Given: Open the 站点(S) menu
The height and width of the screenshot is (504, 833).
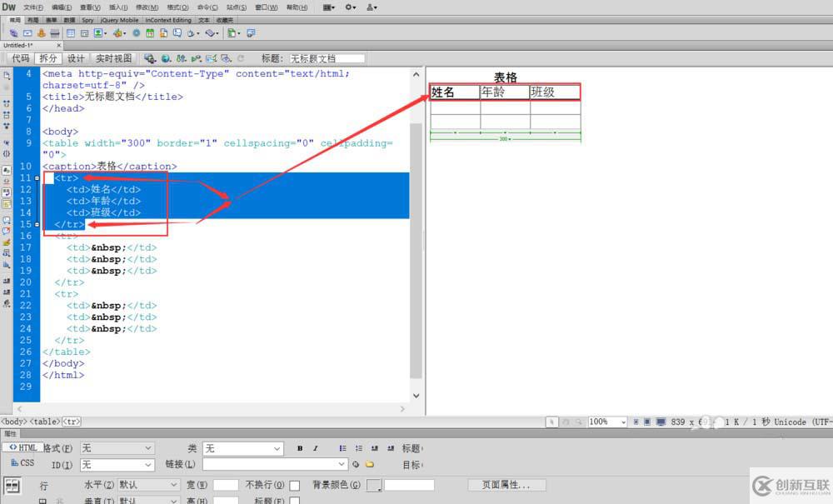Looking at the screenshot, I should pos(237,7).
